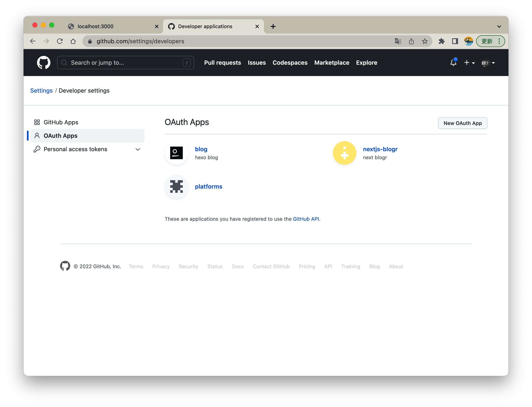
Task: Click the Google Translate icon in address bar
Action: click(x=398, y=41)
